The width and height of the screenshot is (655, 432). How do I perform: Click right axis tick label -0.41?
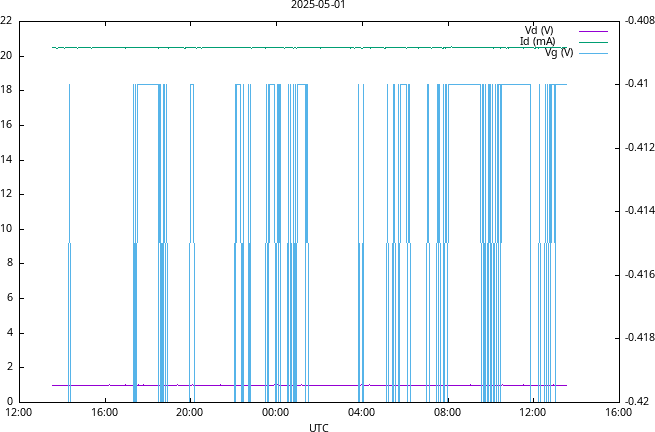coord(636,84)
